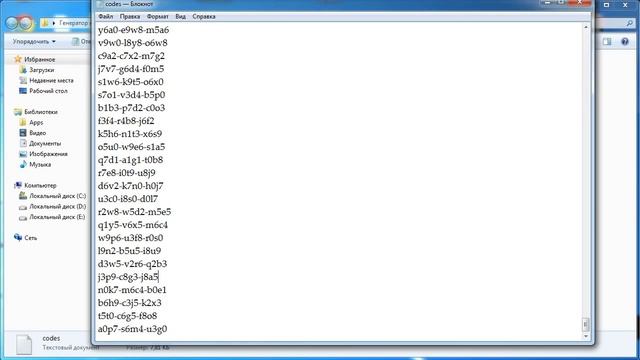Open the Вид menu in Notepad
Image resolution: width=640 pixels, height=360 pixels.
[x=180, y=17]
